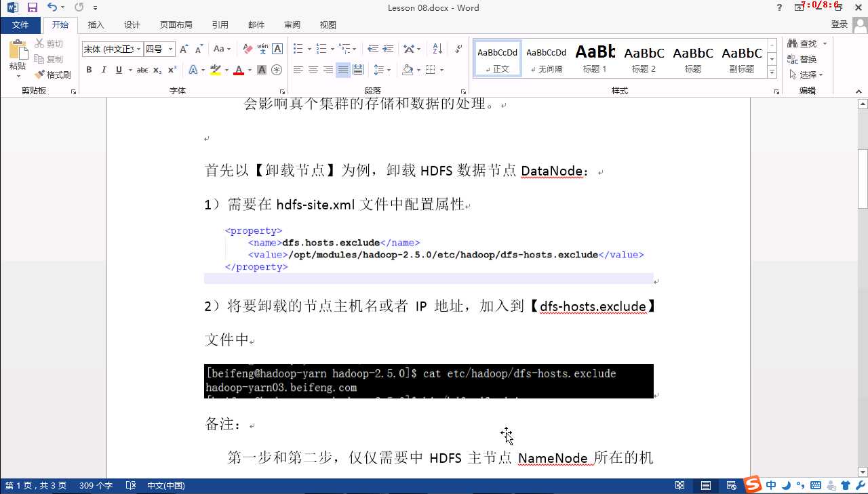868x494 pixels.
Task: Expand the styles gallery more arrow
Action: pos(772,72)
